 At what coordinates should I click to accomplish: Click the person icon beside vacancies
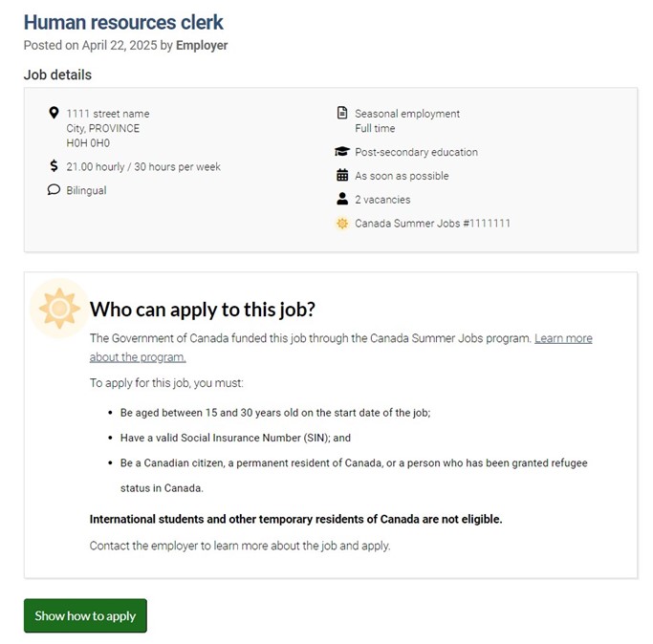click(x=342, y=200)
